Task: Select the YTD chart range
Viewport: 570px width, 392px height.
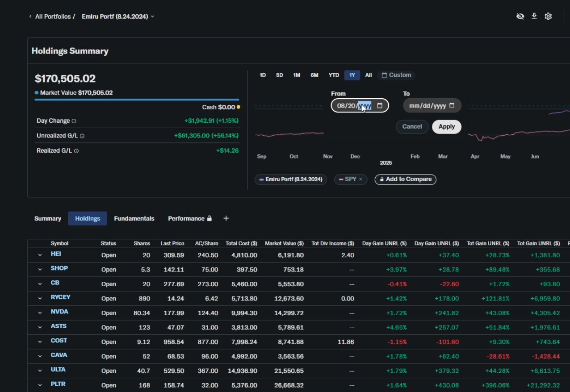Action: (x=334, y=75)
